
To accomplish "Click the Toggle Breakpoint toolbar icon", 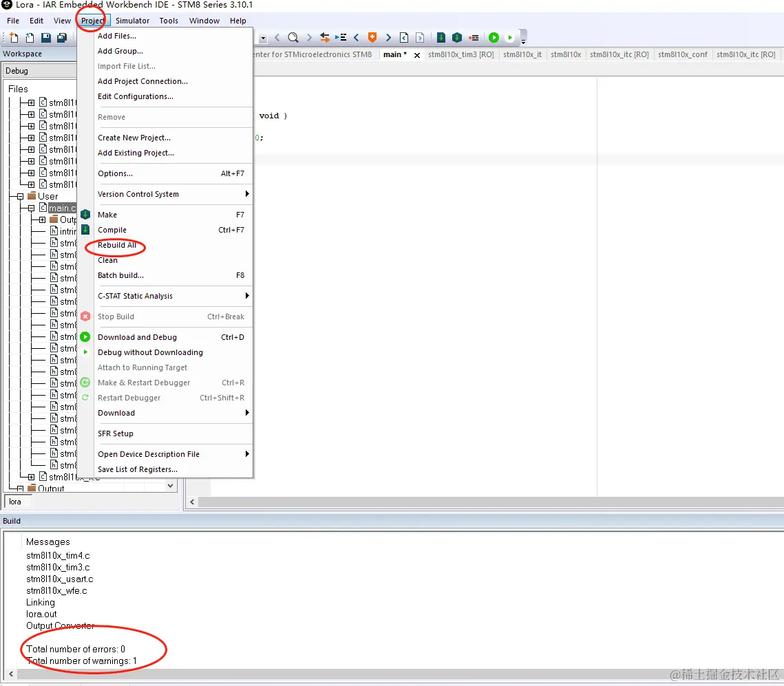I will point(474,37).
